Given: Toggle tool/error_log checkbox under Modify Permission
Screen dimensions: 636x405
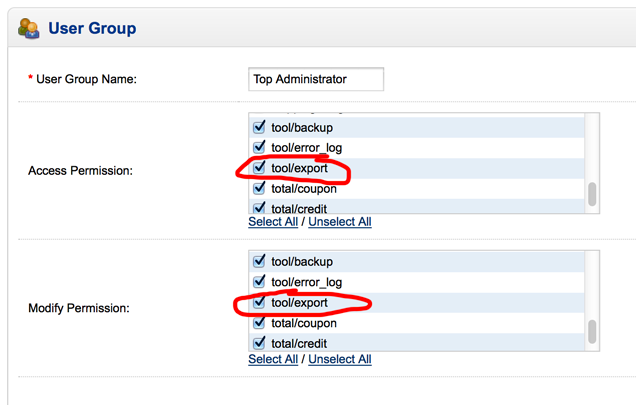Looking at the screenshot, I should pos(259,282).
